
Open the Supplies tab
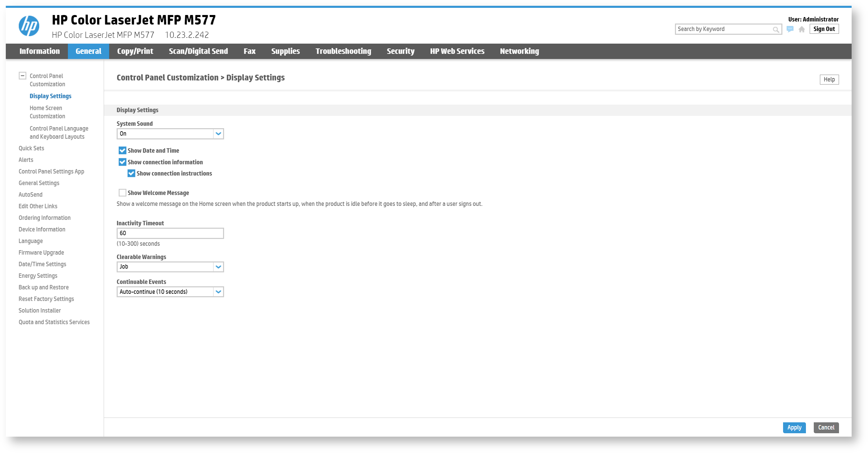click(285, 51)
